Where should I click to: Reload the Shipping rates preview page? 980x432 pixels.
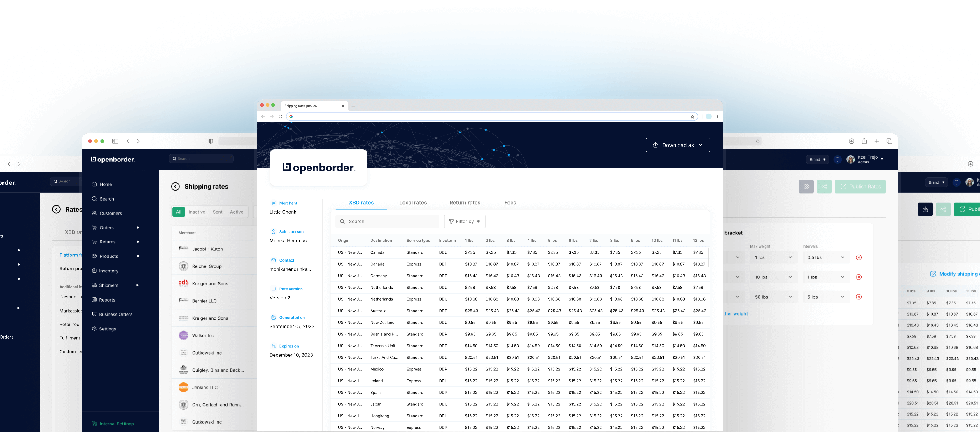(x=280, y=116)
